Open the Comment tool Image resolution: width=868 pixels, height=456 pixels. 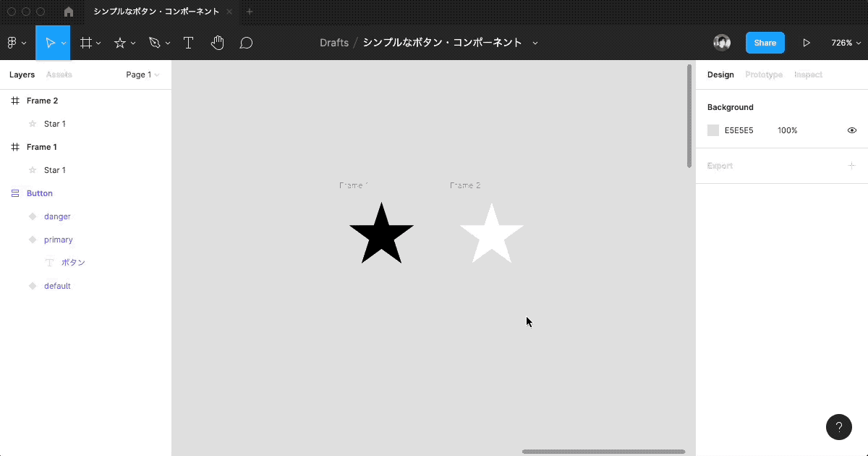(x=246, y=43)
